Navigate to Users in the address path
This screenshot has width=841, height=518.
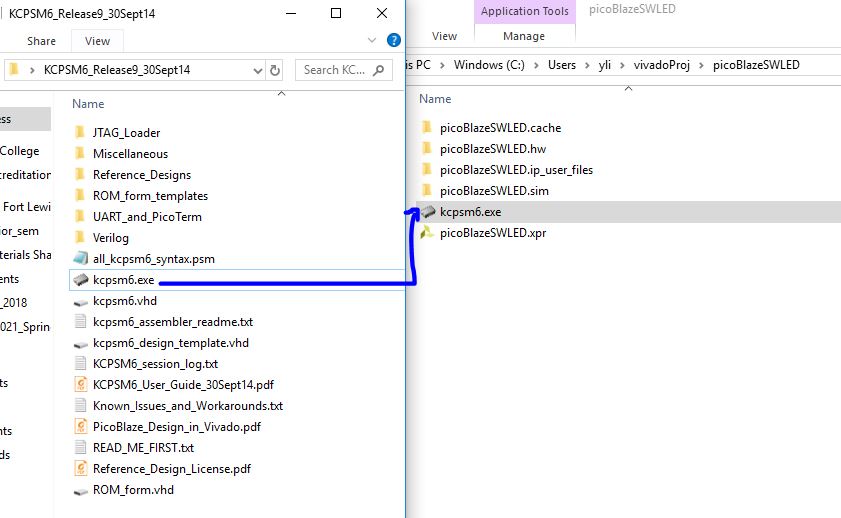[x=562, y=65]
